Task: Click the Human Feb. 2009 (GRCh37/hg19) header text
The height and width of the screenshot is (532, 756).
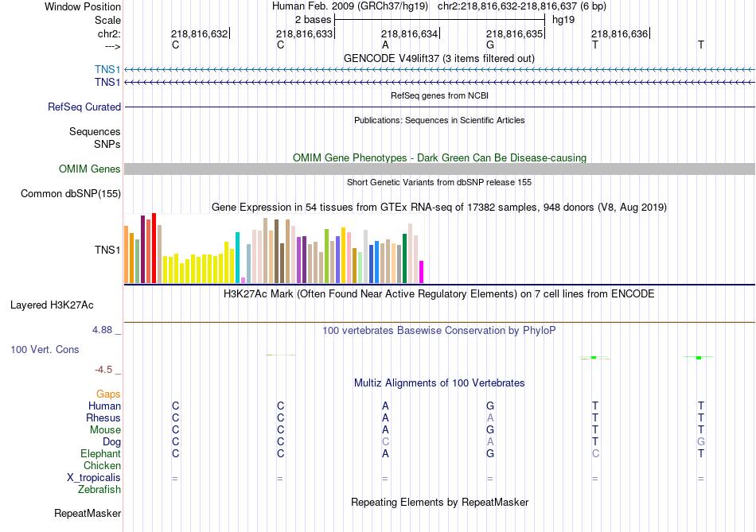Action: pos(349,6)
